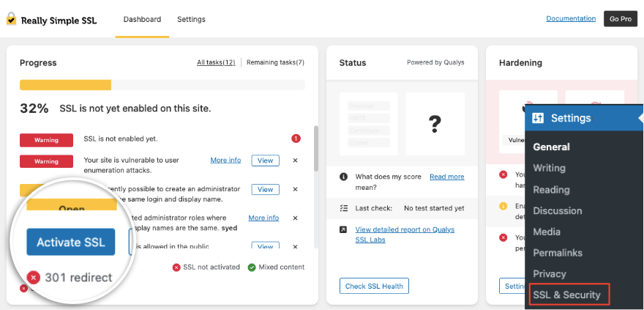
Task: Click the Go Pro button
Action: click(620, 19)
